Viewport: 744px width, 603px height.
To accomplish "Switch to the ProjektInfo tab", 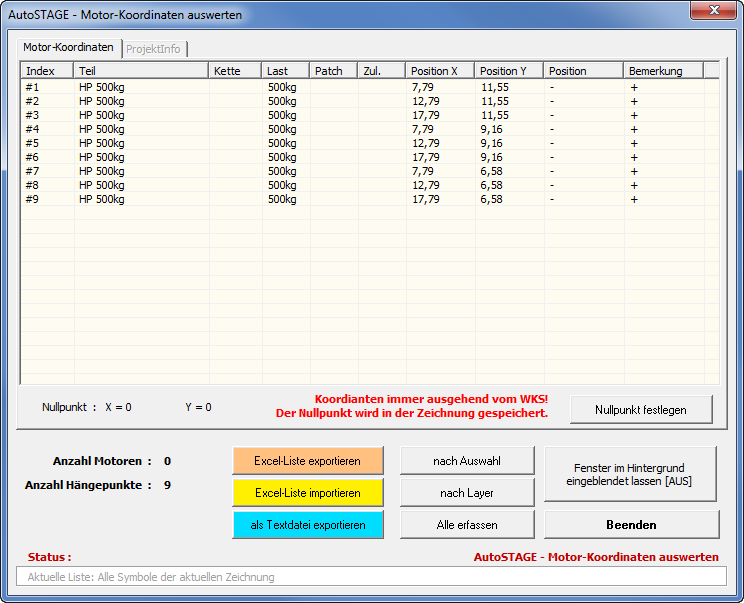I will coord(154,48).
